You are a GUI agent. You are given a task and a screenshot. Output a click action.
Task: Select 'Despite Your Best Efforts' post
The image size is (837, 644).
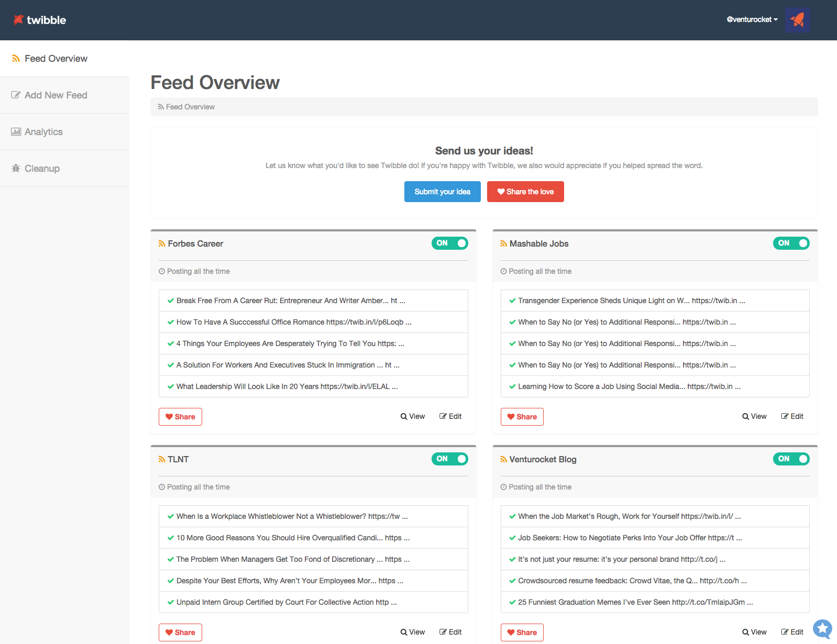click(x=313, y=581)
